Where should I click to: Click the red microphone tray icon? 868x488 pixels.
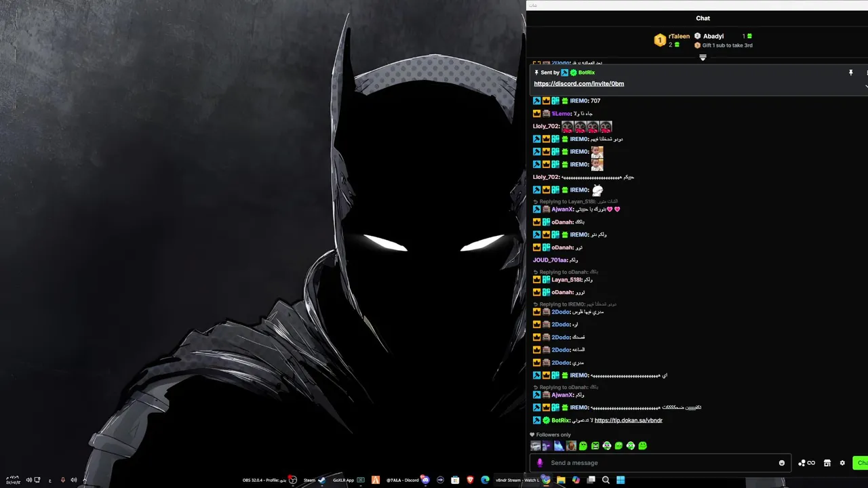click(x=62, y=480)
